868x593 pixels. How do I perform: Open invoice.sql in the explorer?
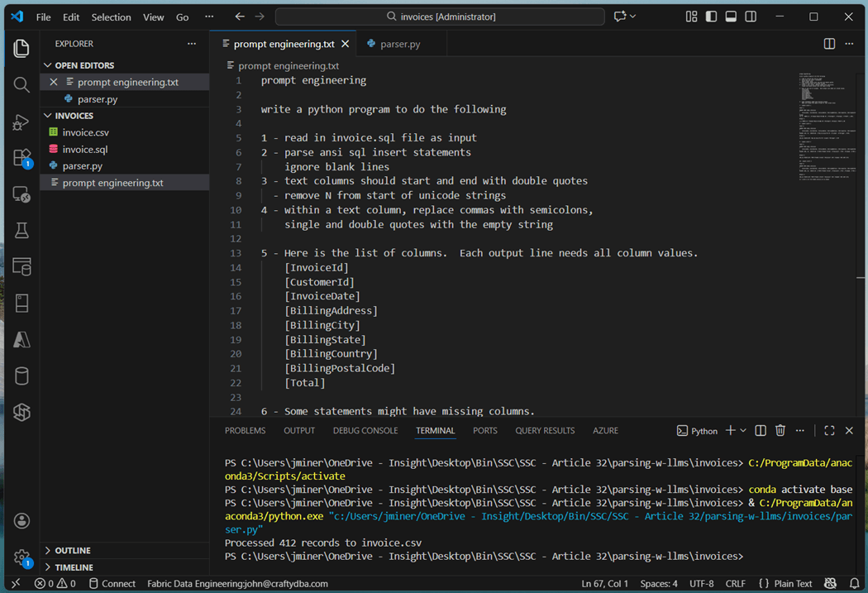[84, 149]
